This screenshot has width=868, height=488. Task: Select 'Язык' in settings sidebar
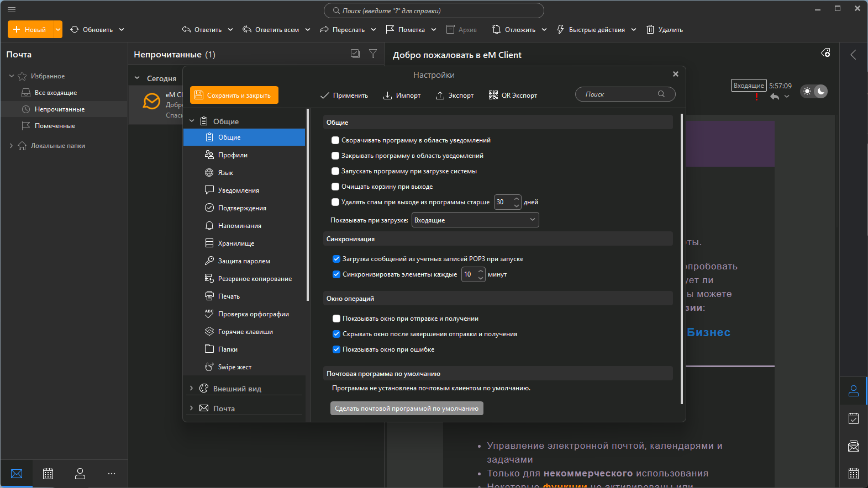click(225, 173)
